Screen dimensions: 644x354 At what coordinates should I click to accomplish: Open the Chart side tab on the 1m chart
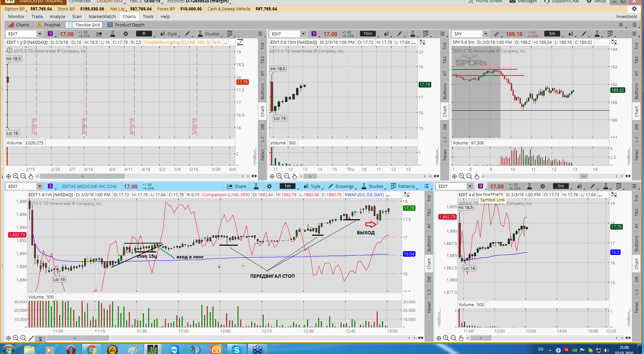pos(429,263)
